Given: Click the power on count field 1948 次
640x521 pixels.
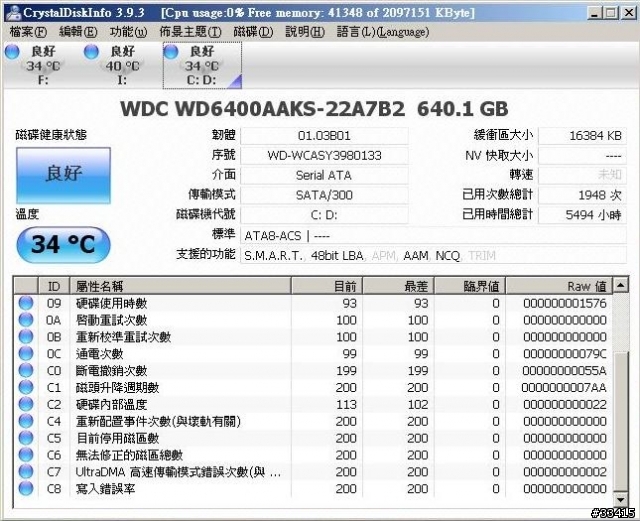Looking at the screenshot, I should click(x=582, y=195).
